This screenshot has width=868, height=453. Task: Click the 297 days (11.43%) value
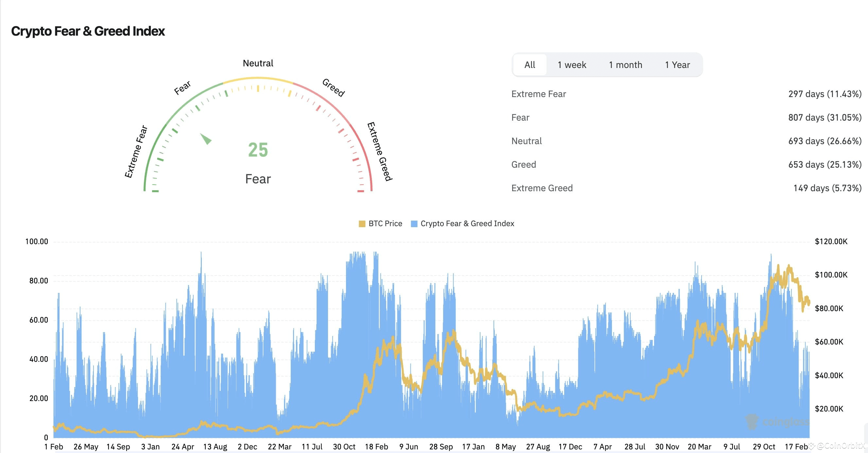825,94
